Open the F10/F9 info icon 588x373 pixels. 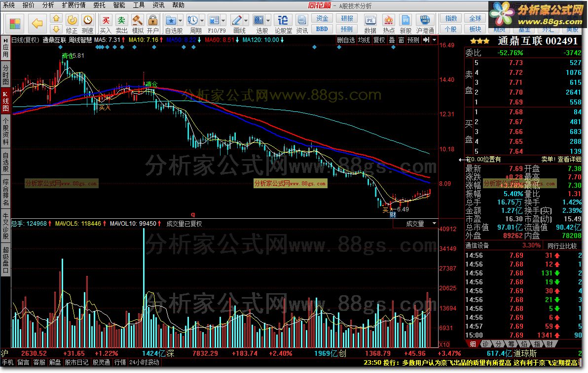pos(214,20)
